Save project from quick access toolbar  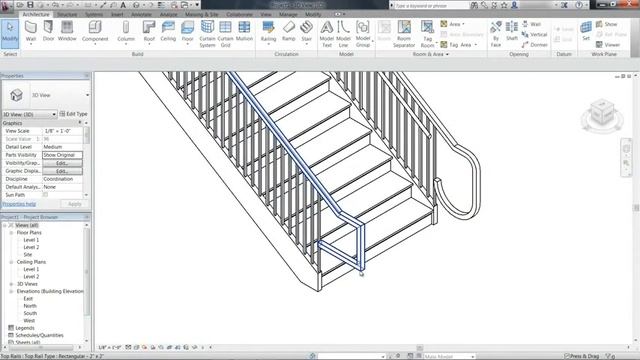point(30,5)
